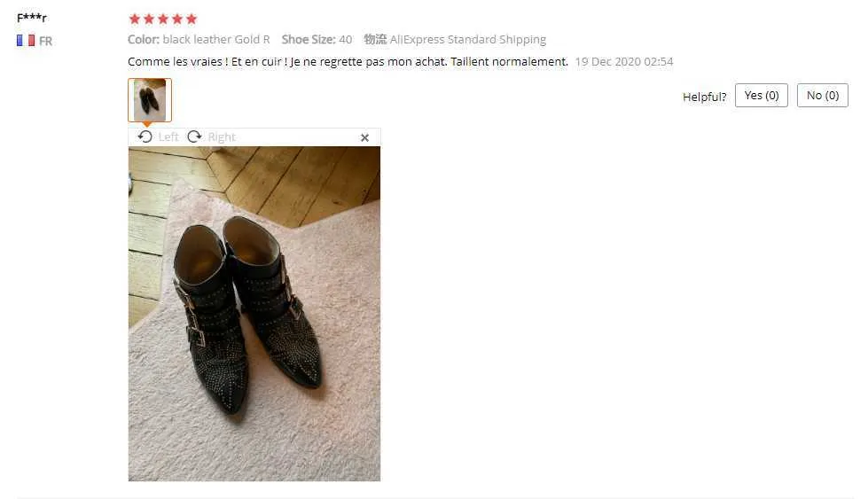Click the Color black leather Gold R text
The height and width of the screenshot is (499, 868).
click(199, 39)
